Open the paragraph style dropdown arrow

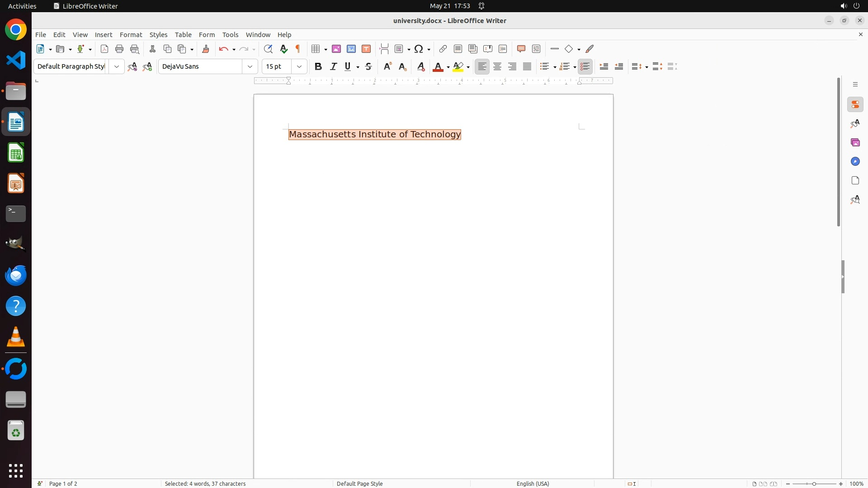coord(117,66)
